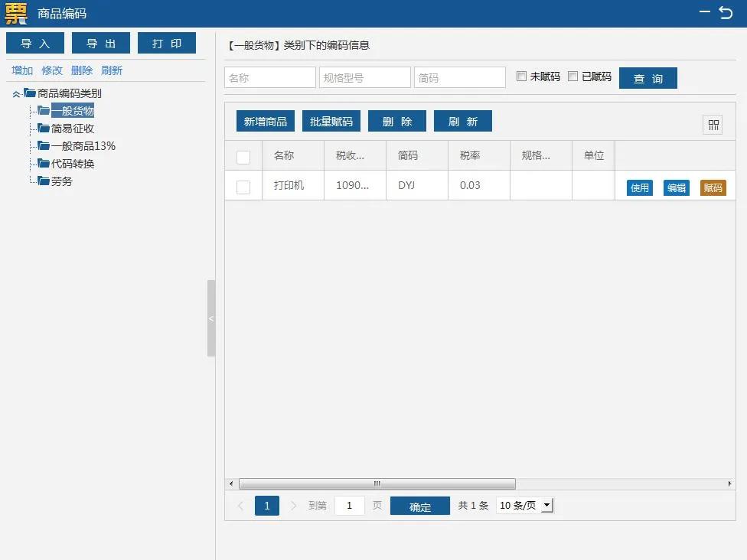Screen dimensions: 747x560
Task: Collapse the left category panel
Action: click(x=211, y=317)
